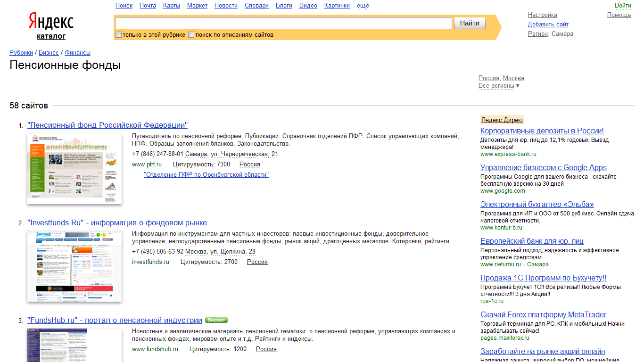Click Россия link in pfrf.ru result
This screenshot has width=644, height=362.
250,165
